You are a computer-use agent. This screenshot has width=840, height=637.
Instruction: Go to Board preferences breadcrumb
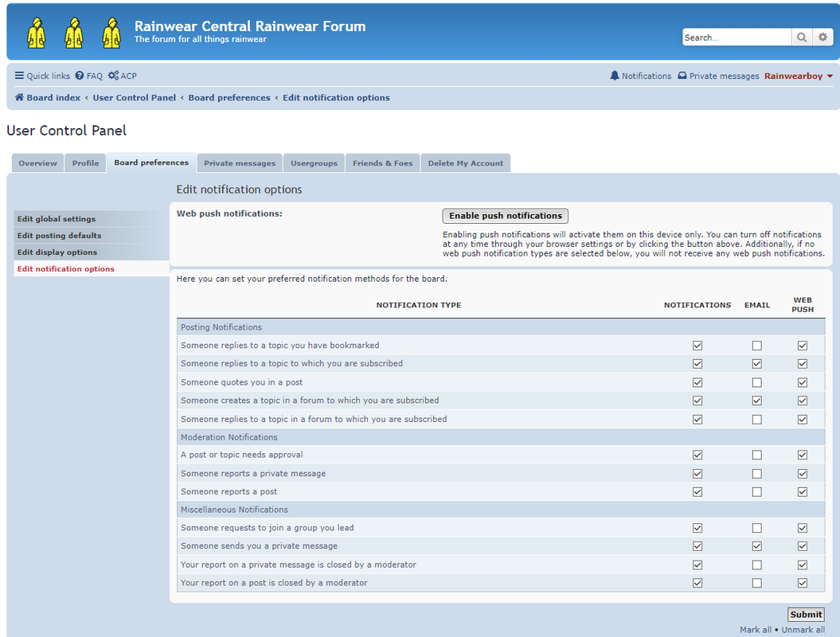pyautogui.click(x=229, y=97)
